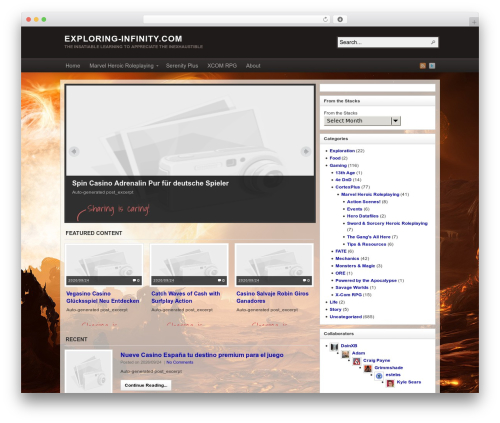Viewport: 500px width, 423px height.
Task: Click the Nuevo Casino España post thumbnail
Action: [x=89, y=371]
